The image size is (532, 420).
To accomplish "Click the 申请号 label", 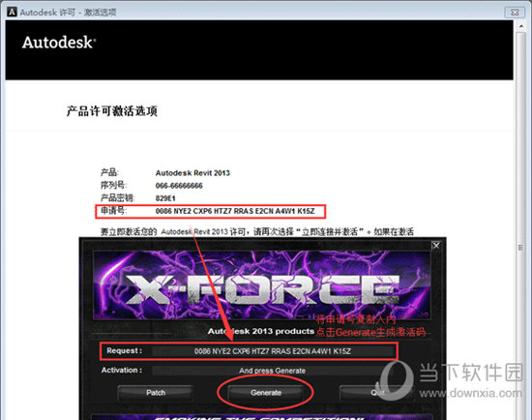I will click(113, 211).
